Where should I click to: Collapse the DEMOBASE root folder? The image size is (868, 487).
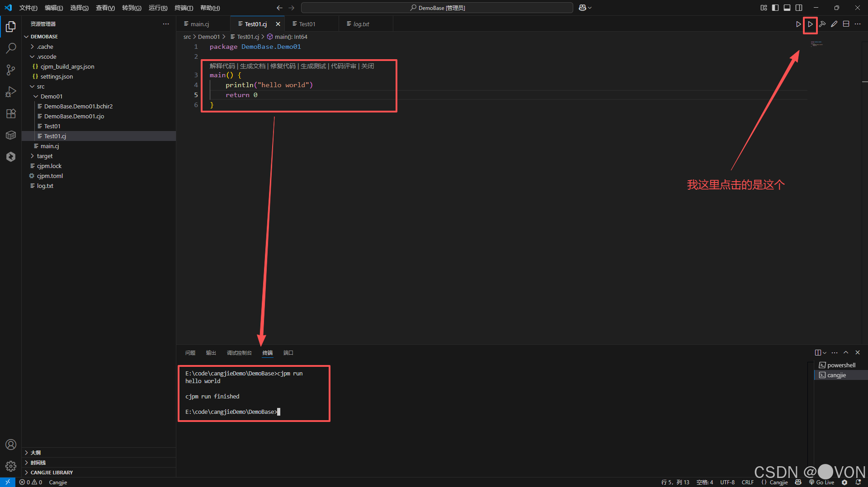[26, 37]
